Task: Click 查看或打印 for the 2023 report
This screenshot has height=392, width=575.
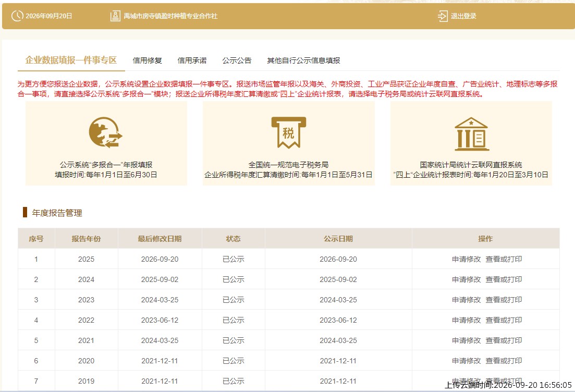Action: click(504, 300)
